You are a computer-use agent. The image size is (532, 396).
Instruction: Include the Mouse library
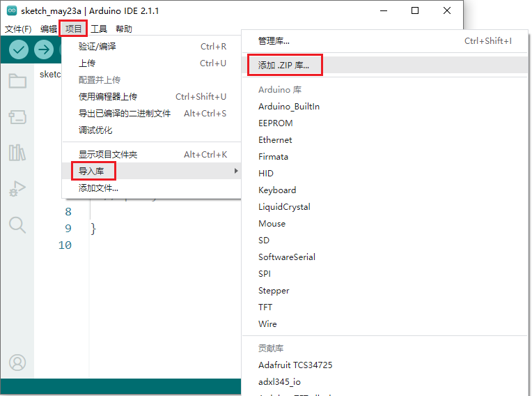coord(385,224)
